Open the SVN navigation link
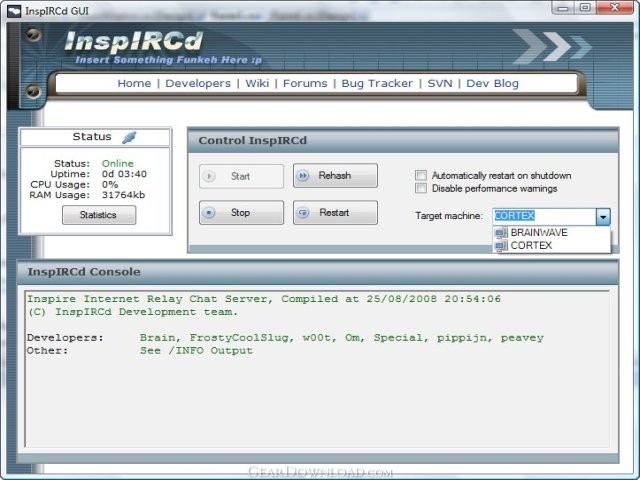 click(440, 83)
